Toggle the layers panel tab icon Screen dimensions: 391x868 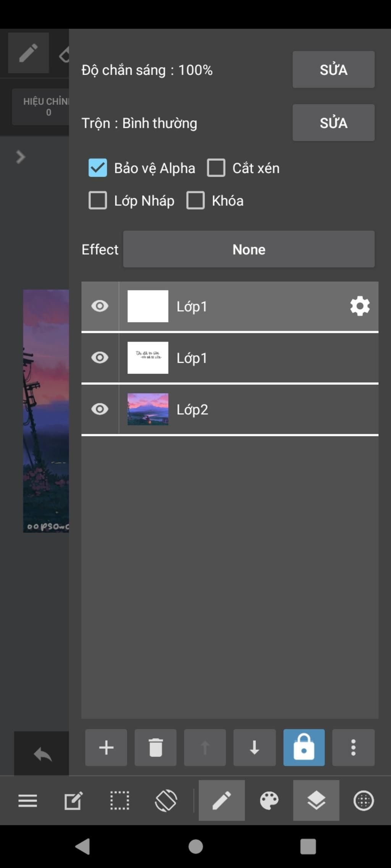[316, 800]
